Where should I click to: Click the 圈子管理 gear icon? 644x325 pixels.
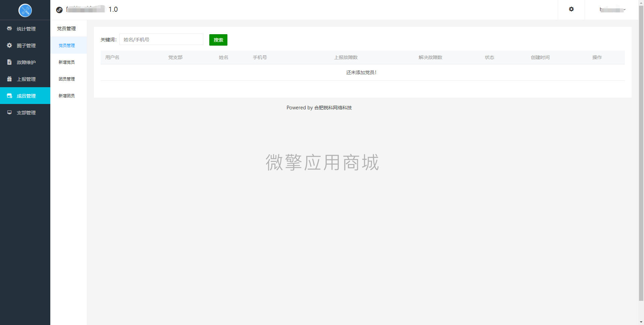9,45
